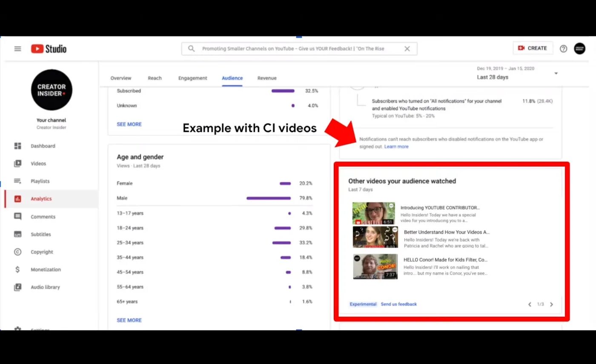This screenshot has width=596, height=364.
Task: Open Monetization in the sidebar
Action: click(x=51, y=270)
